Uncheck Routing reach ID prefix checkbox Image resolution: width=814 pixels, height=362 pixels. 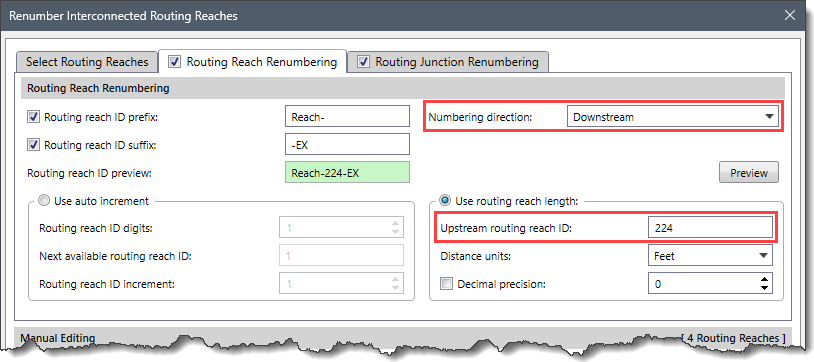point(33,117)
